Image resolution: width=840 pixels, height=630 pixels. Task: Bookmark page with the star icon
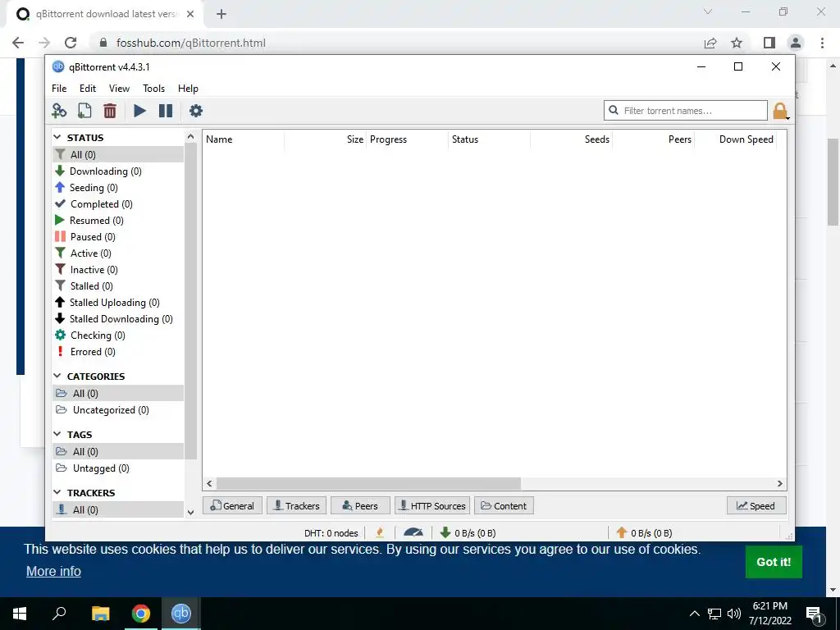737,43
